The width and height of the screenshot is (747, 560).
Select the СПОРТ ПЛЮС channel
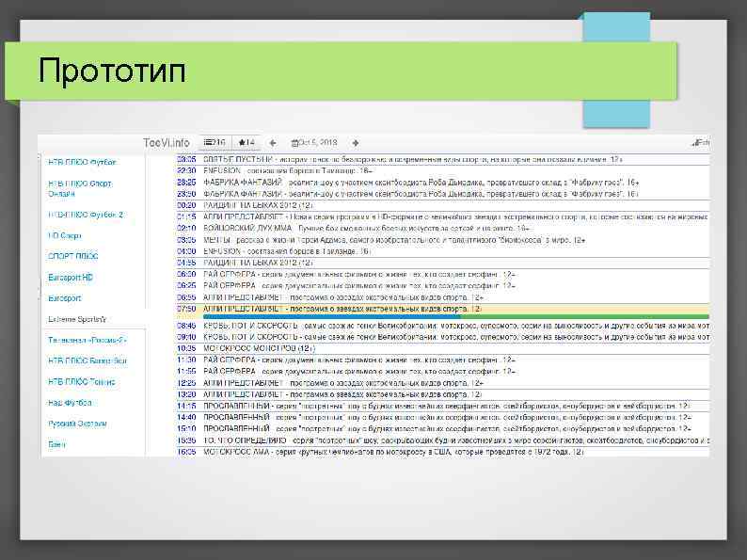(x=72, y=256)
